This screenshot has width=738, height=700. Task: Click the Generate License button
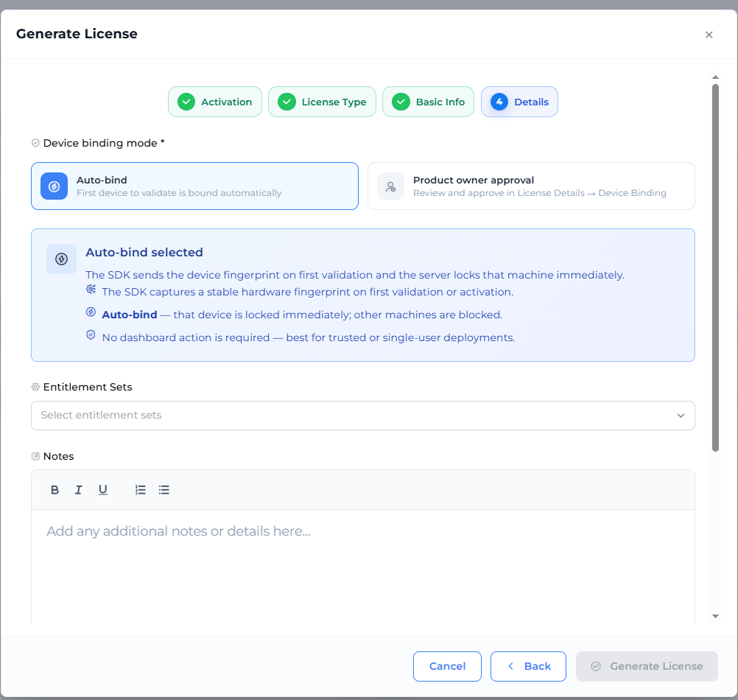647,666
